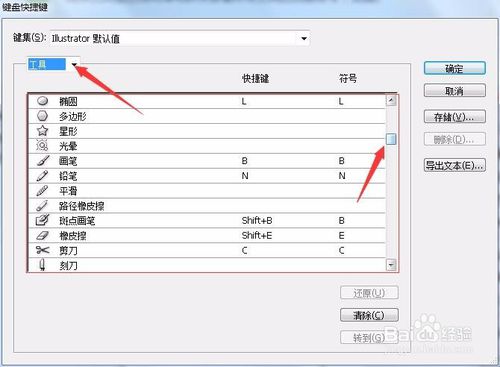Select the Pencil (铅笔) tool icon

42,176
